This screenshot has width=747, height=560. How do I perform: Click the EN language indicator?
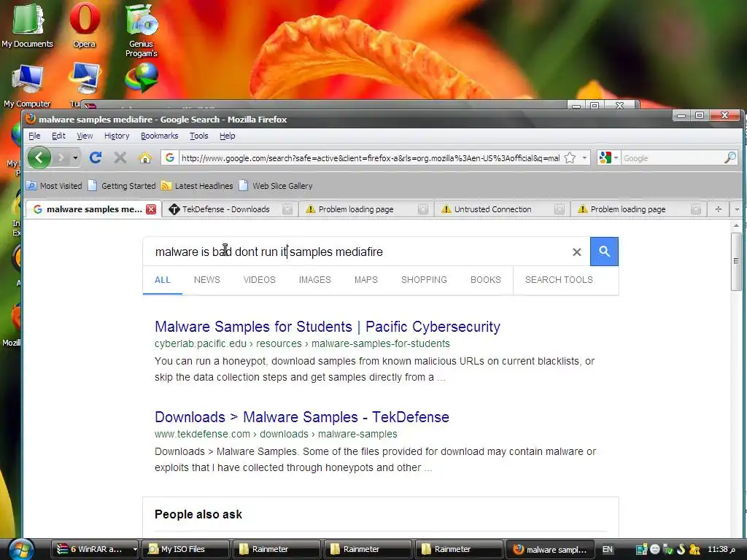[608, 549]
